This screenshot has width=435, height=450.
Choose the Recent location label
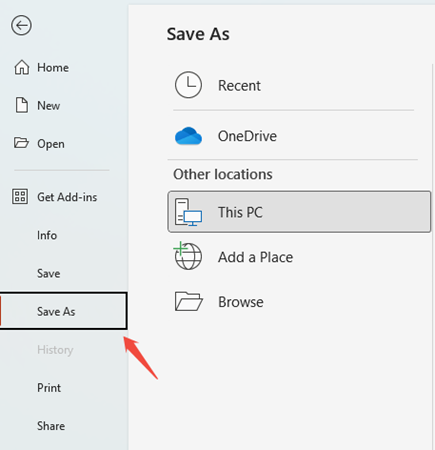[239, 85]
